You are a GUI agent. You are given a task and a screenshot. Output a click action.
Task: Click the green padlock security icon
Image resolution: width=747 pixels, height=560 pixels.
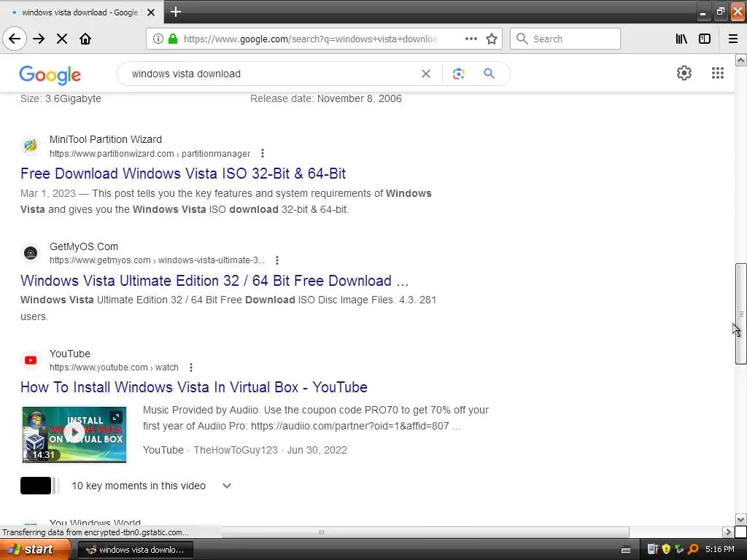(173, 39)
